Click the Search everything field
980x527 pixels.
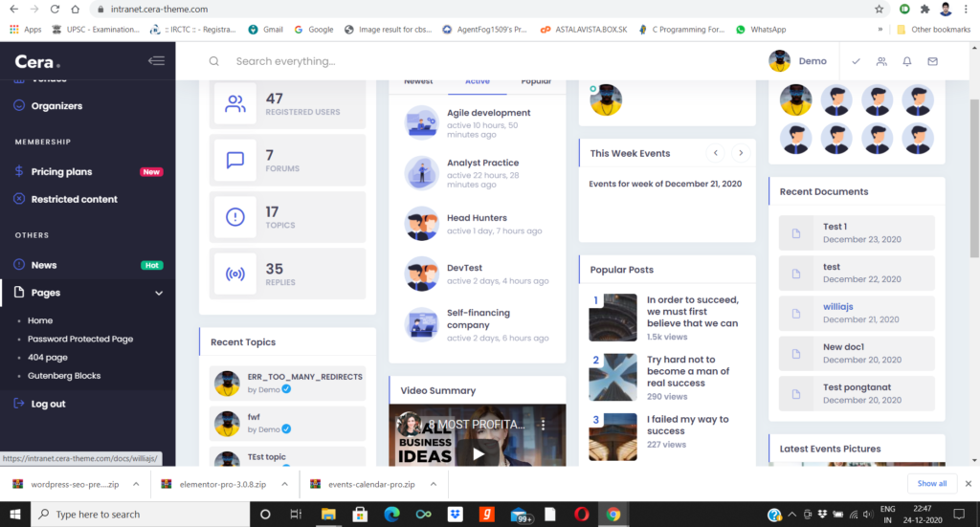point(285,61)
